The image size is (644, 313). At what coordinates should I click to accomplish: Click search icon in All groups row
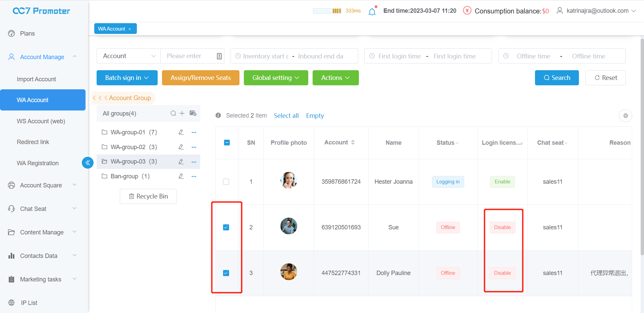tap(173, 114)
